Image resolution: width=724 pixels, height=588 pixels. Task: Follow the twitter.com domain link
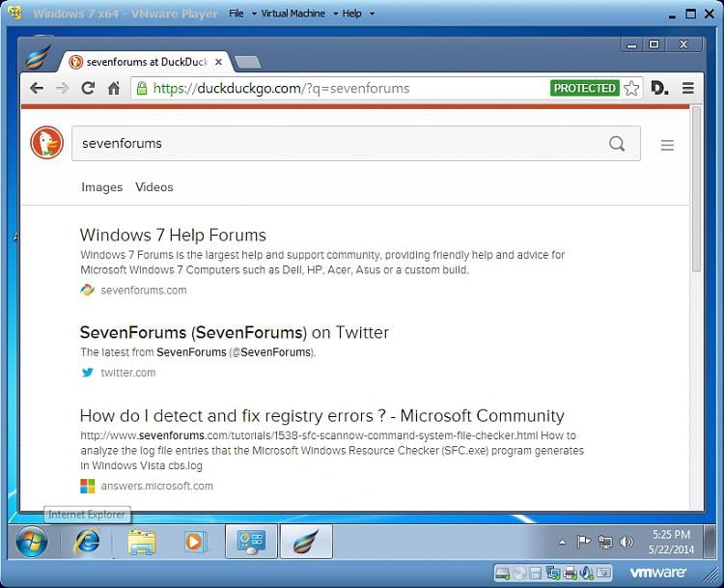coord(127,373)
